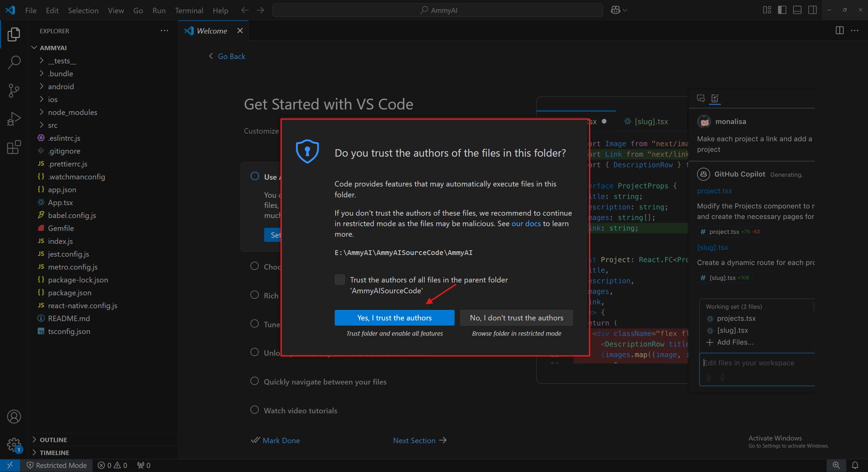
Task: Click the split editor icon
Action: click(840, 31)
